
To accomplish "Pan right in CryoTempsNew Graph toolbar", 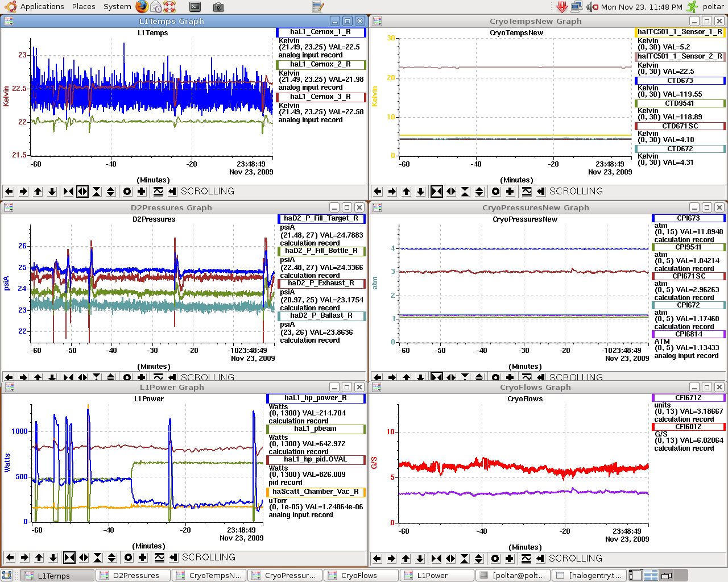I will pos(392,192).
